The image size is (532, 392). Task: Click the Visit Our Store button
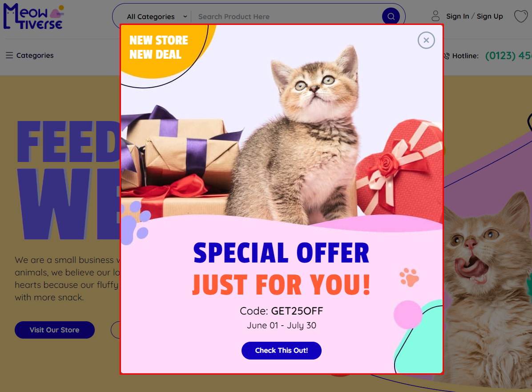coord(55,330)
